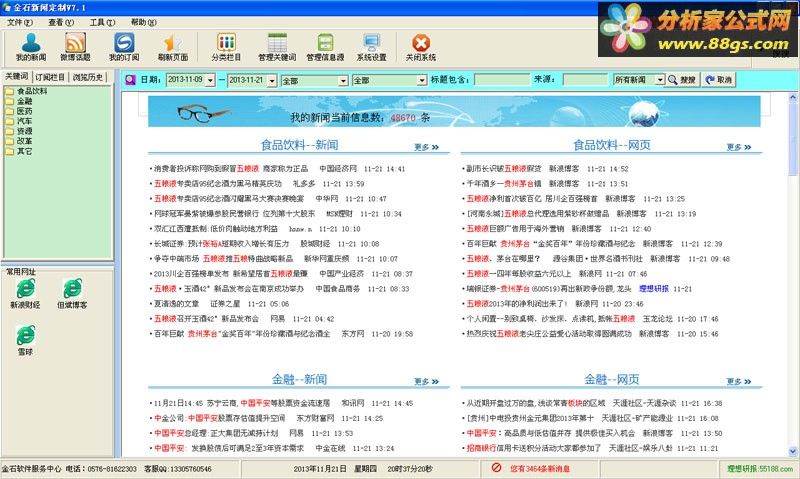Screen dimensions: 800x479
Task: Open the 工具 menu
Action: [102, 22]
